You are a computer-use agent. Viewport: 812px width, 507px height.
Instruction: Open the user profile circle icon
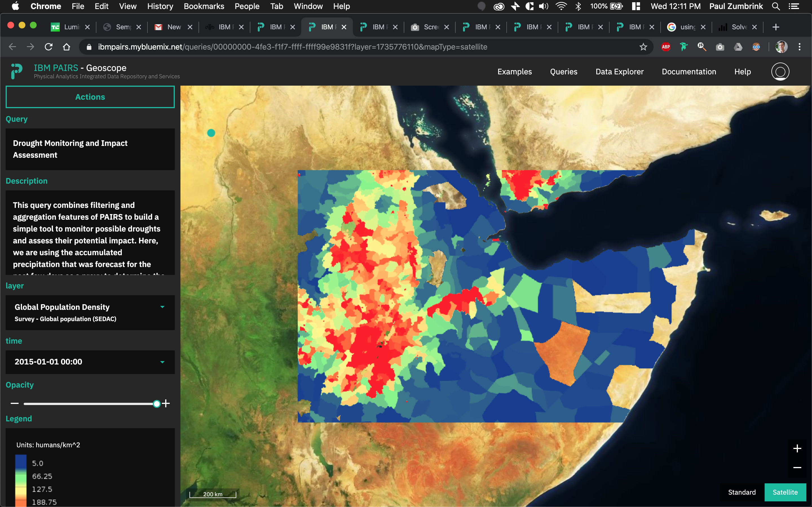[x=780, y=72]
